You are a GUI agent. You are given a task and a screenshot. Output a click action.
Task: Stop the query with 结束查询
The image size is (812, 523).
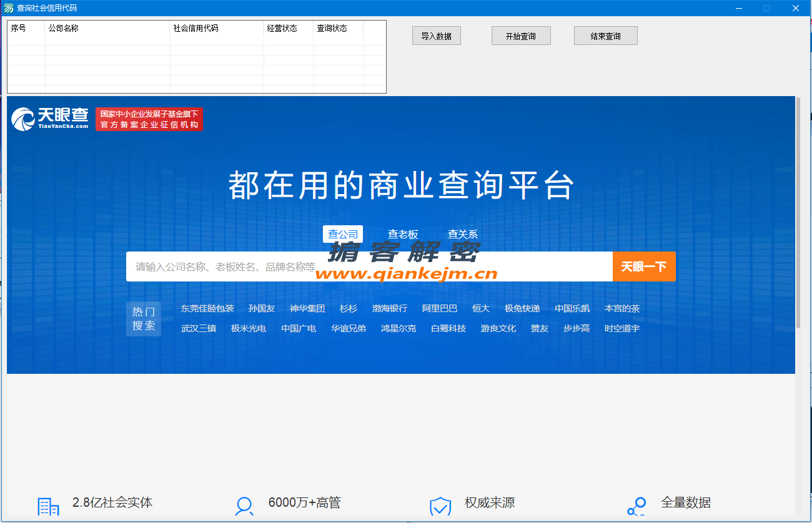click(605, 36)
